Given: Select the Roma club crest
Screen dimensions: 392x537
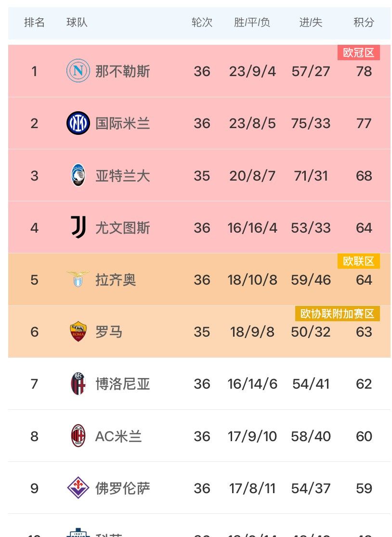Looking at the screenshot, I should click(x=78, y=331).
